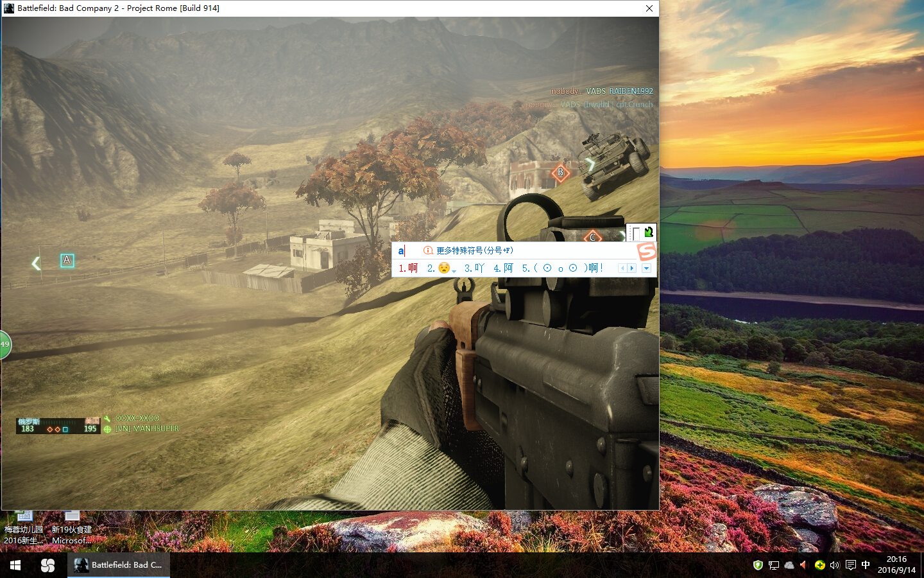Click the 美国 team label
The image size is (924, 578).
pyautogui.click(x=92, y=421)
